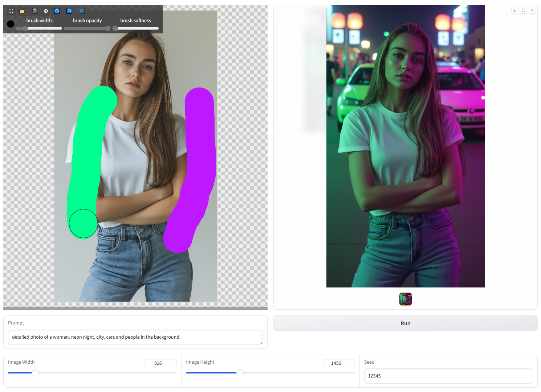This screenshot has width=541, height=392.
Task: Open the fullscreen view of the canvas
Action: (x=11, y=11)
